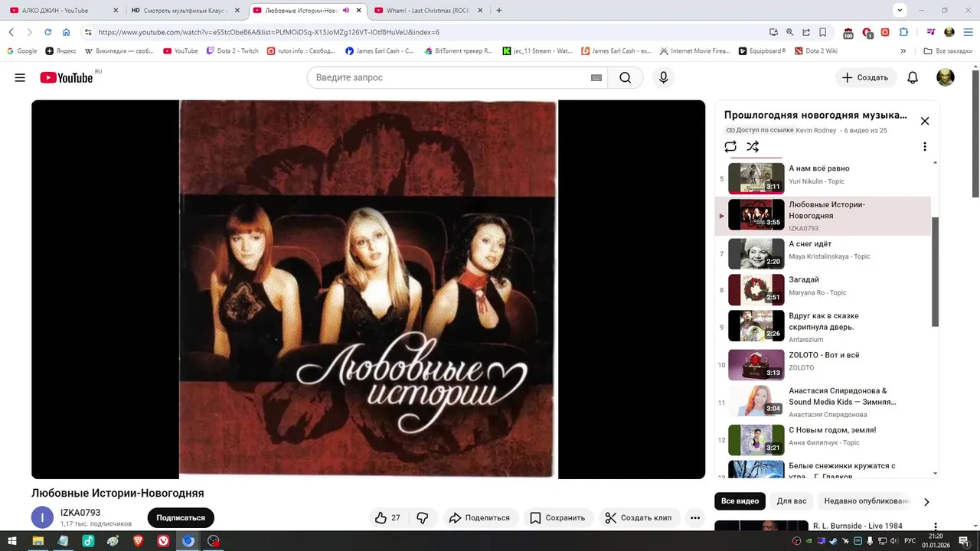Open the playlist three-dot menu
Viewport: 980px width, 551px height.
[925, 146]
